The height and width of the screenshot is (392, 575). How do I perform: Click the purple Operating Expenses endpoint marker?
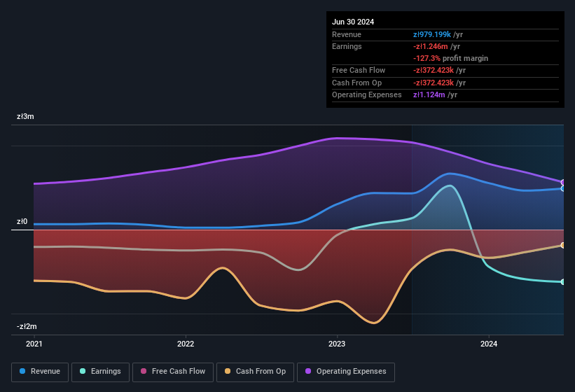point(563,182)
